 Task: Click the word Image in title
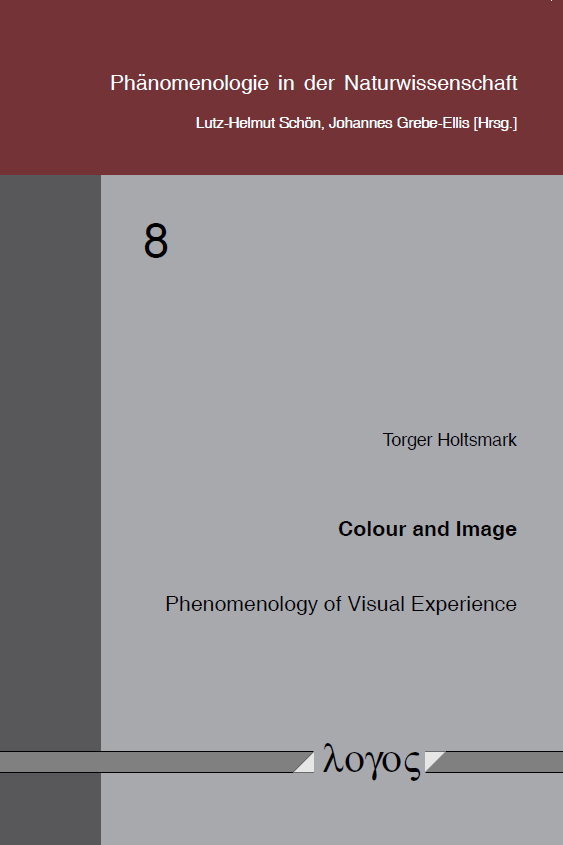click(x=486, y=530)
